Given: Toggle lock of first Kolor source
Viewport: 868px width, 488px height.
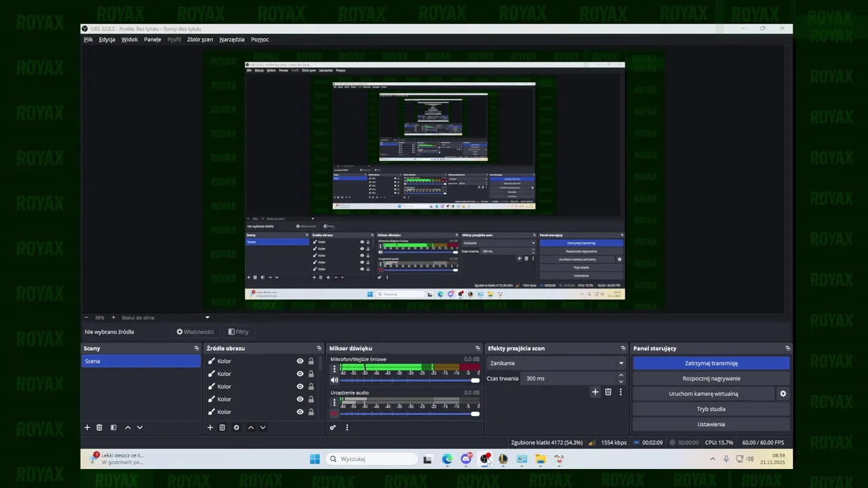Looking at the screenshot, I should pos(311,361).
